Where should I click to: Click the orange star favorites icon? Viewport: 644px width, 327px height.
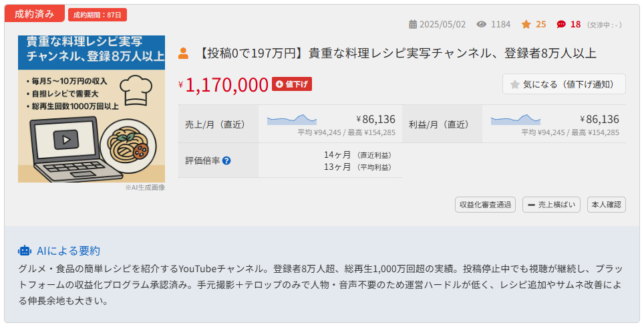click(x=526, y=25)
